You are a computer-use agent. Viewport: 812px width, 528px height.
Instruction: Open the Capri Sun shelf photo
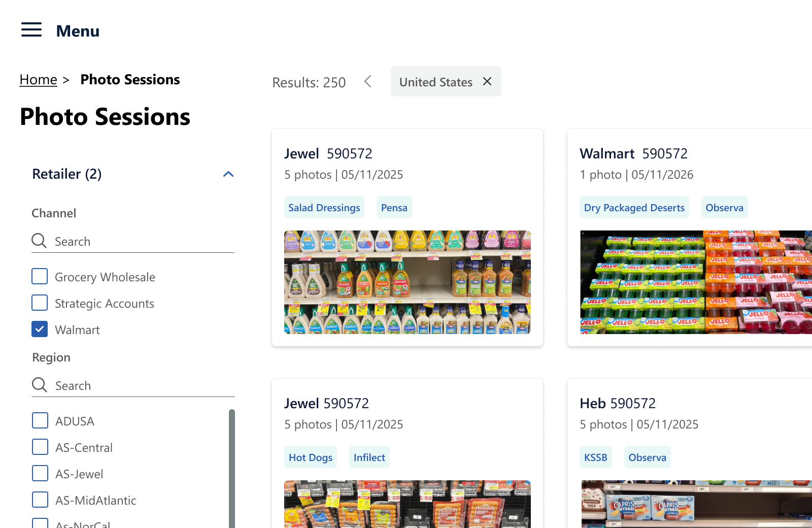[x=696, y=504]
